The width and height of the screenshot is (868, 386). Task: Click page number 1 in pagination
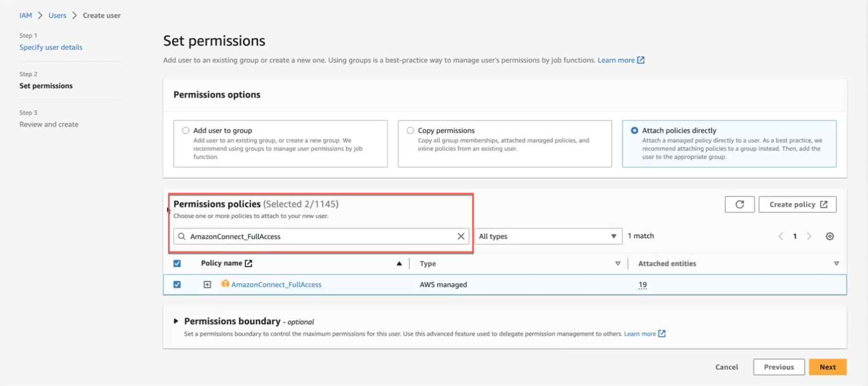795,236
